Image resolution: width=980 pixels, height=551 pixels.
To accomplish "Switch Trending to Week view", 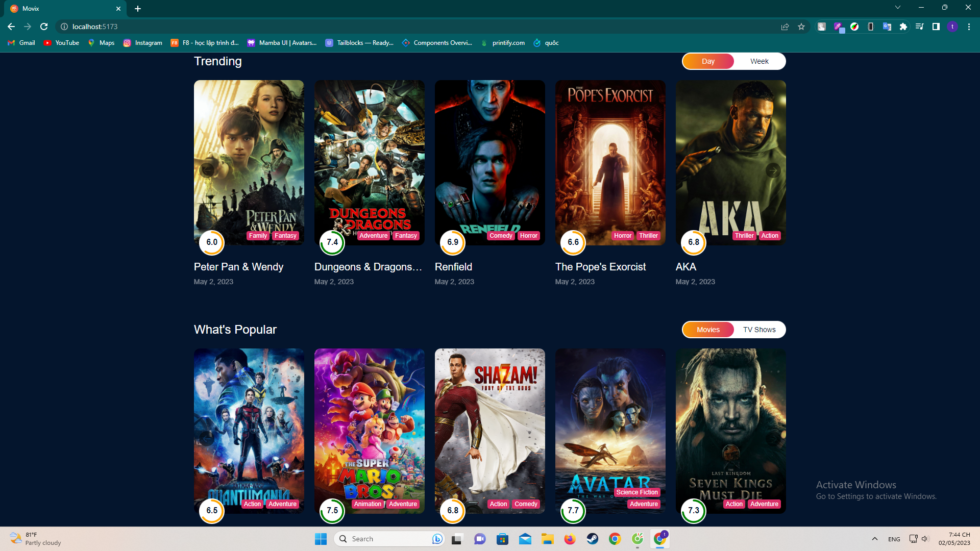I will tap(759, 61).
